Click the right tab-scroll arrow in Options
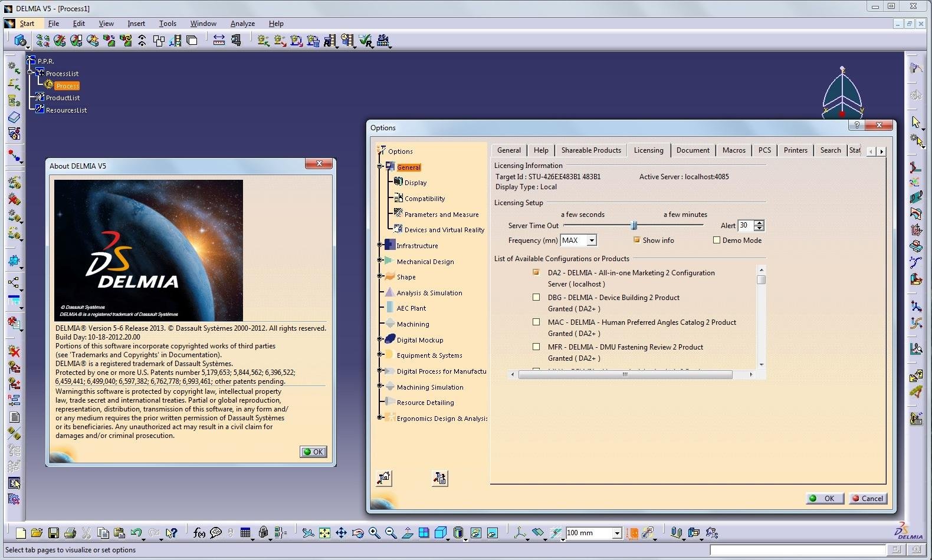This screenshot has width=932, height=560. [882, 151]
